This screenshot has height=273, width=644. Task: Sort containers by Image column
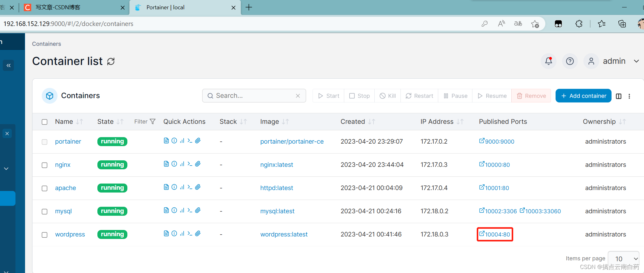pos(275,122)
